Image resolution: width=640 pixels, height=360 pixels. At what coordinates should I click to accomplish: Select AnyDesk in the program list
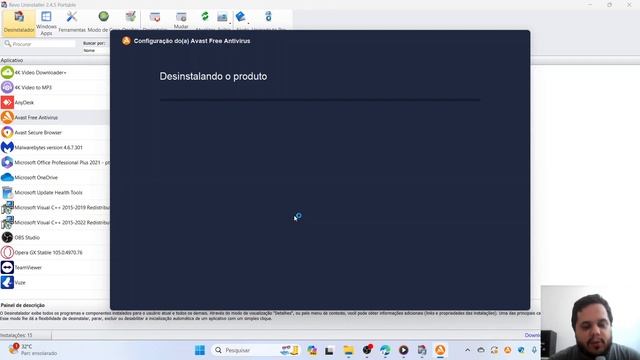[55, 102]
